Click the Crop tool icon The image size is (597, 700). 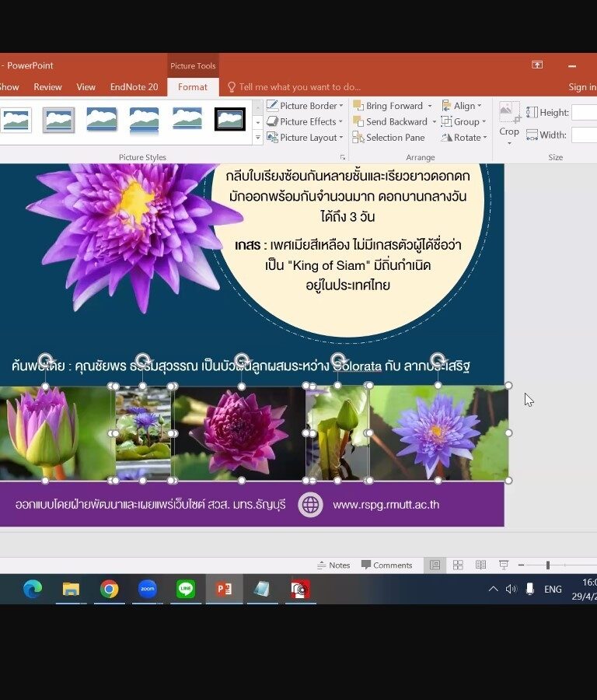click(x=509, y=113)
